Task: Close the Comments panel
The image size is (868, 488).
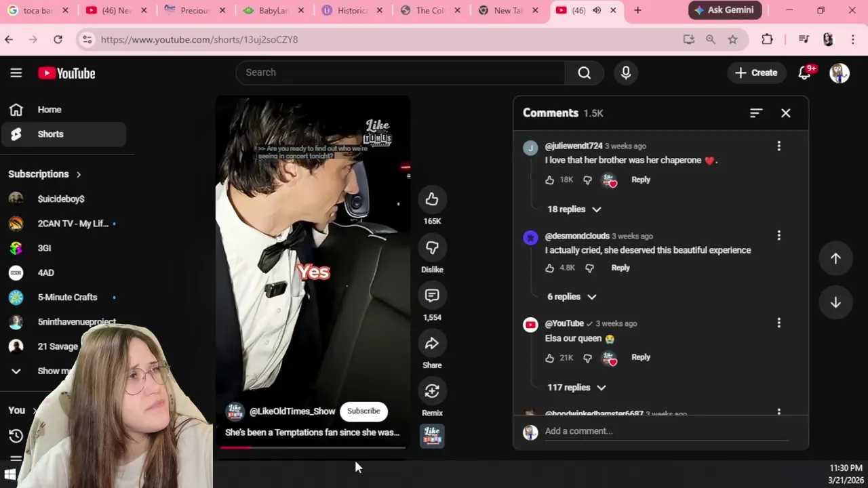Action: (x=786, y=113)
